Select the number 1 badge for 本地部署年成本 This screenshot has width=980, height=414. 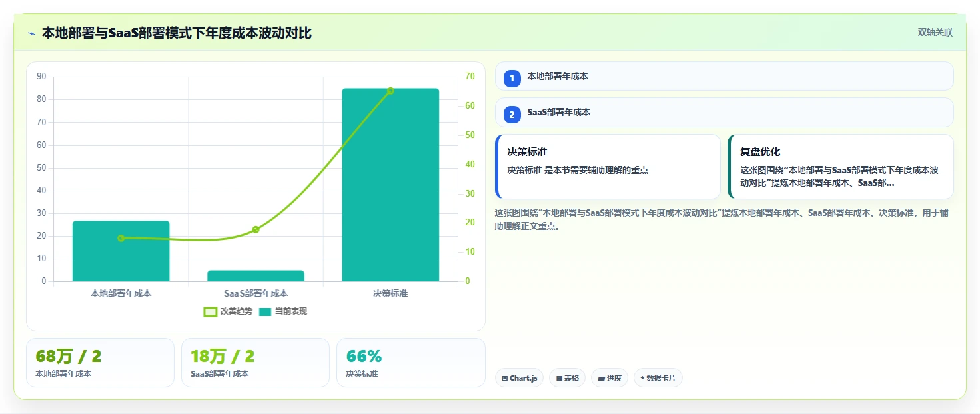coord(512,79)
